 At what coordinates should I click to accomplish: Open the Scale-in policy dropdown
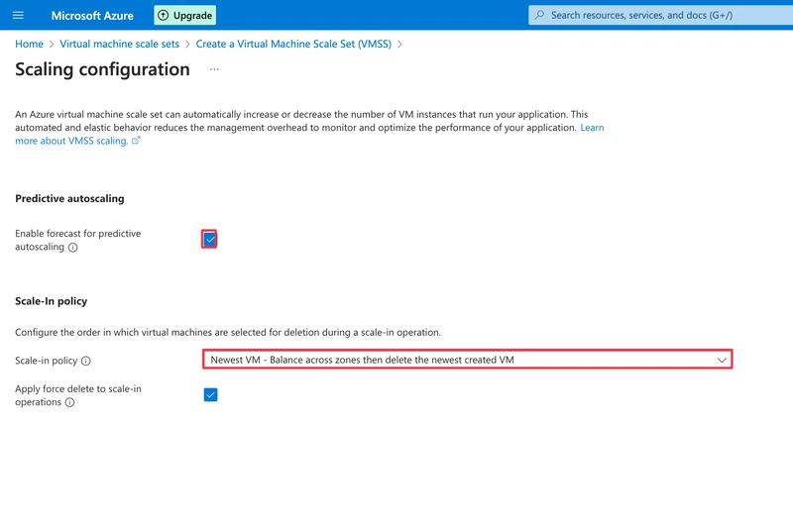467,360
